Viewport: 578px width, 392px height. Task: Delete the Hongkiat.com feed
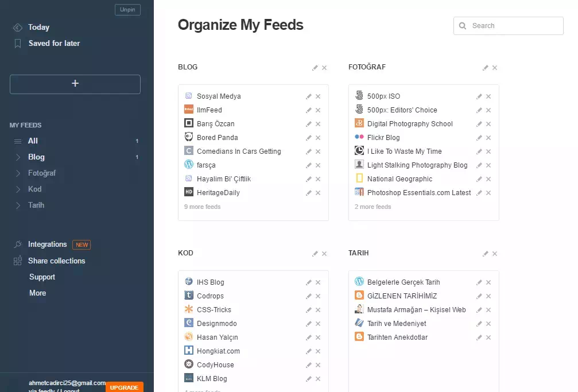318,351
